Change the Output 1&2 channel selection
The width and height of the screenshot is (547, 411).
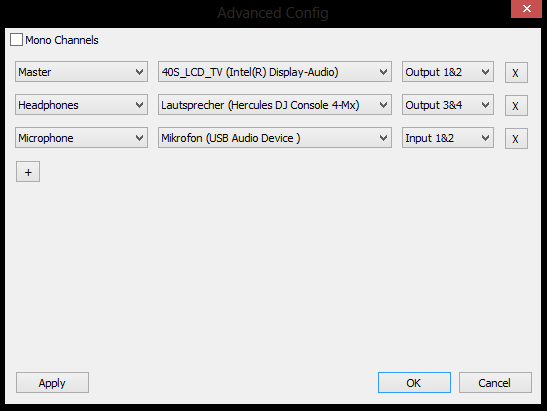[x=448, y=72]
